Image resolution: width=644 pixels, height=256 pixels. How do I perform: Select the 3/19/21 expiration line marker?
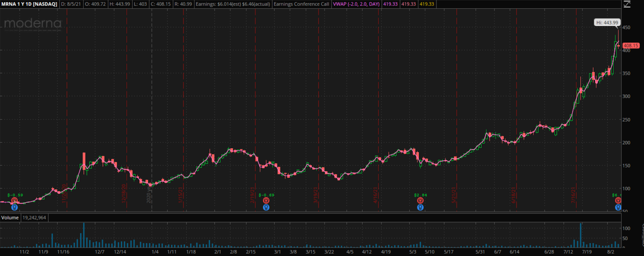click(x=316, y=195)
